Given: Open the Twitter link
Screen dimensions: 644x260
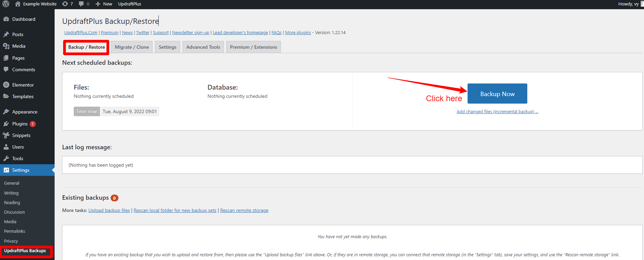Looking at the screenshot, I should (143, 32).
